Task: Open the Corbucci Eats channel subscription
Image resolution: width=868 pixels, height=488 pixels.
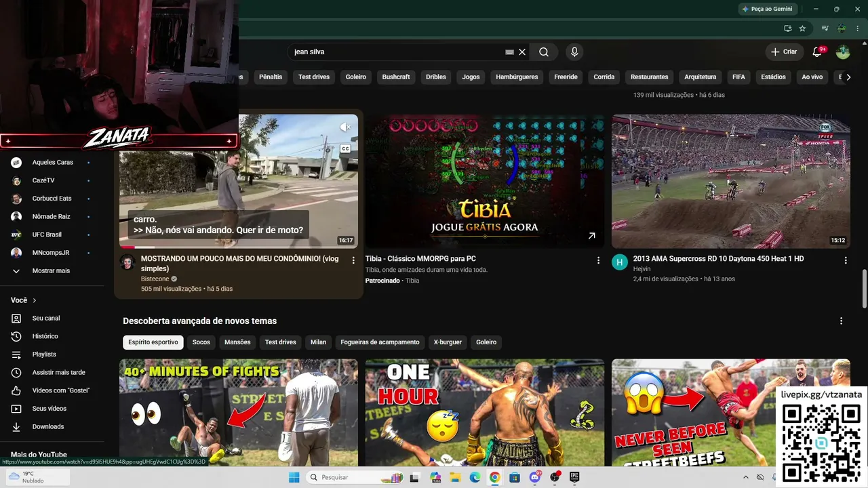Action: coord(52,199)
